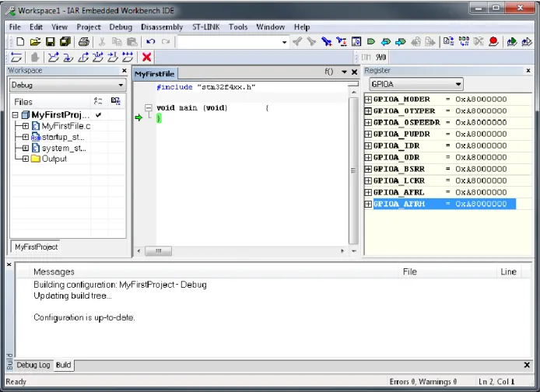The height and width of the screenshot is (392, 540).
Task: Click the Compile icon in the toolbar
Action: coord(448,42)
